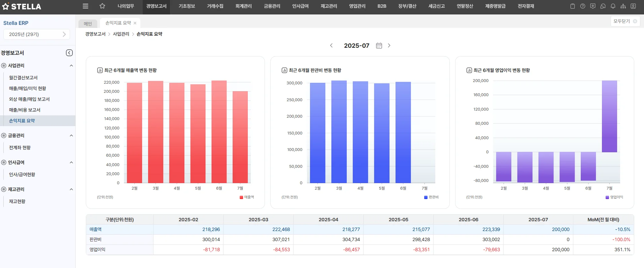Toggle the 영업이익 legend series
Viewport: 644px width, 268px height.
(614, 197)
